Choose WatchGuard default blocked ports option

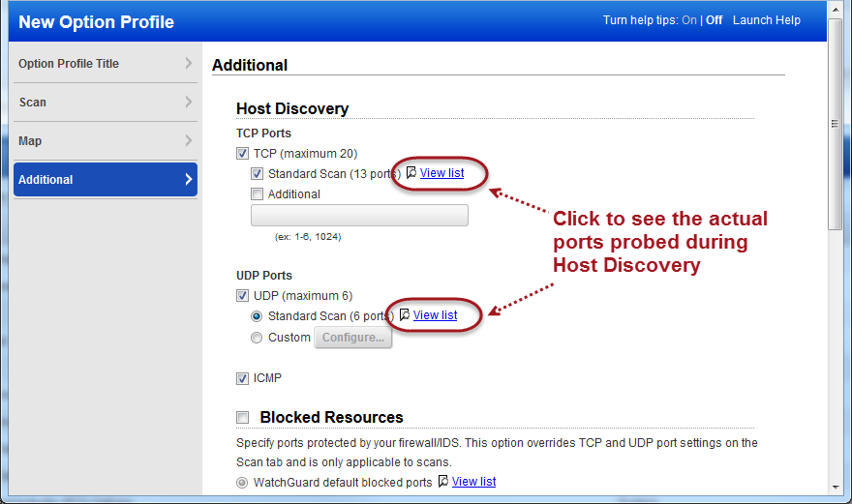[x=243, y=482]
